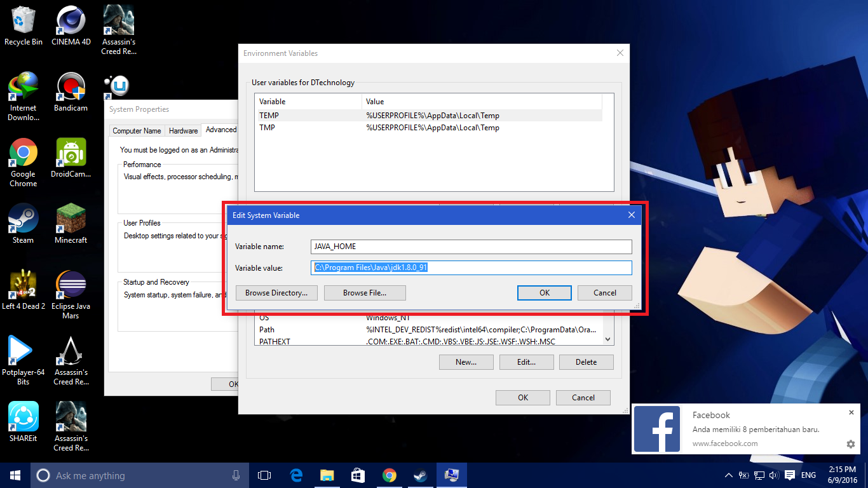Select Assassin's Creed shortcut beside Potplayer
868x488 pixels.
pyautogui.click(x=71, y=361)
